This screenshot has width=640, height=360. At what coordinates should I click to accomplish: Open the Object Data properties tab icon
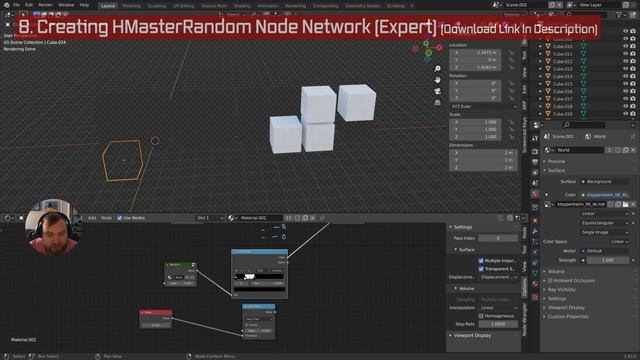pyautogui.click(x=535, y=272)
